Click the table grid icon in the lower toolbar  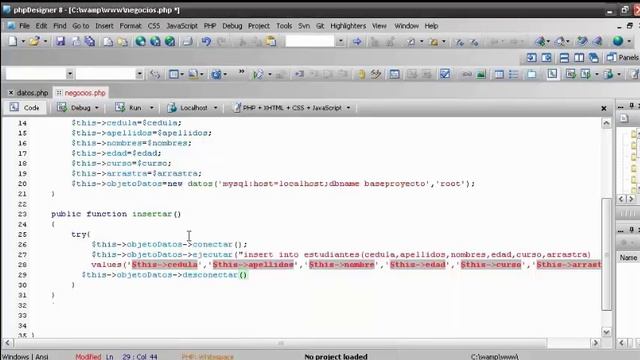tap(499, 74)
